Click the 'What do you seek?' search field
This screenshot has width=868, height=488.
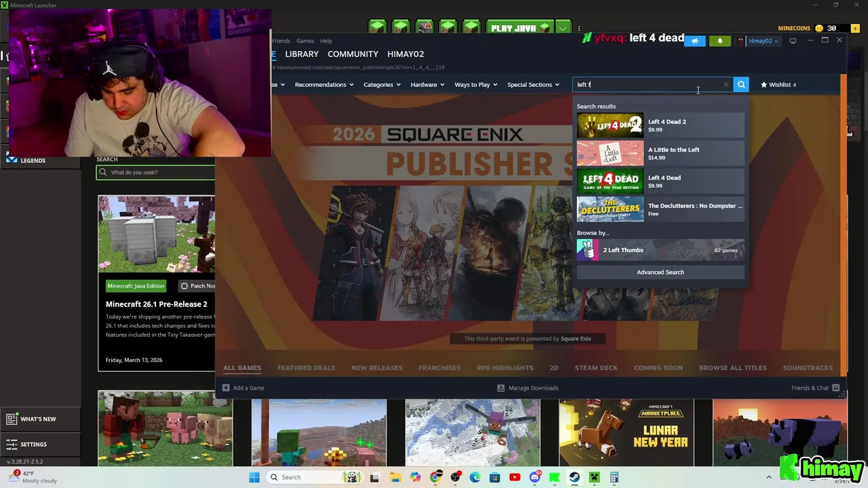(x=156, y=172)
